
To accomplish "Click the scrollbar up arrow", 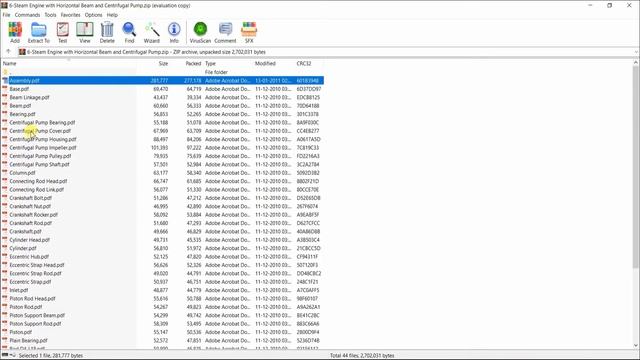I will (x=636, y=62).
